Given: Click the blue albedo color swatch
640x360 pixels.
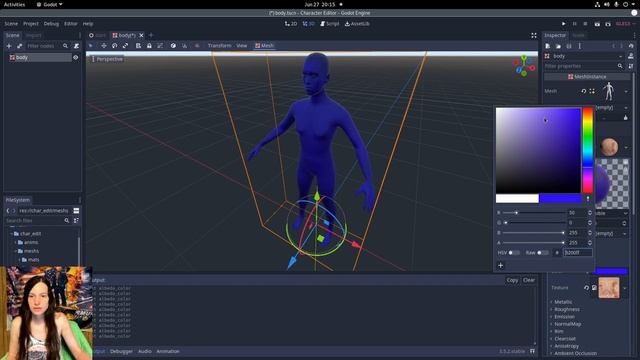Looking at the screenshot, I should (611, 271).
